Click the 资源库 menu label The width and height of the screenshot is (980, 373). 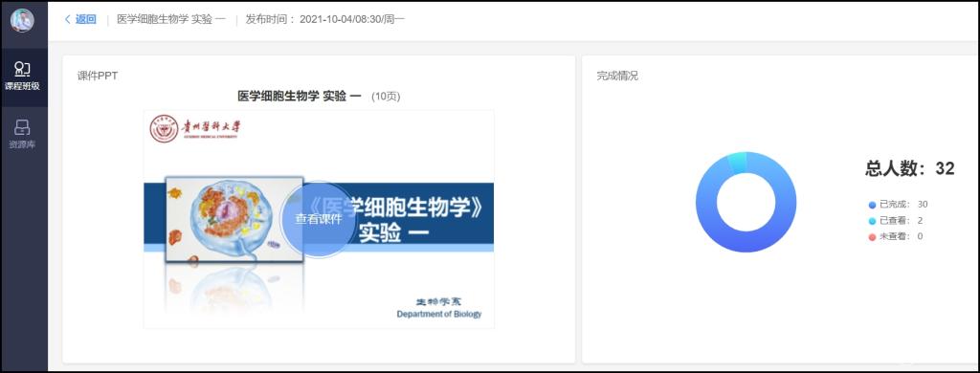click(23, 145)
